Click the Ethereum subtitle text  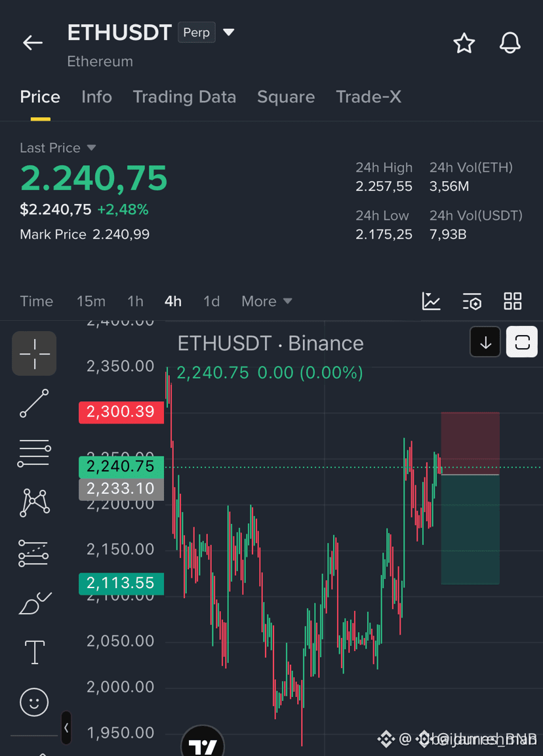(100, 61)
